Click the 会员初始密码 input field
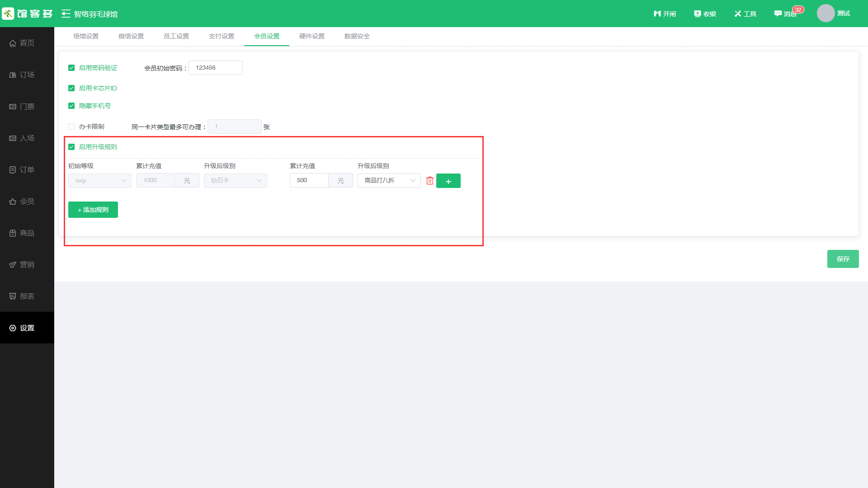Image resolution: width=868 pixels, height=488 pixels. click(215, 68)
